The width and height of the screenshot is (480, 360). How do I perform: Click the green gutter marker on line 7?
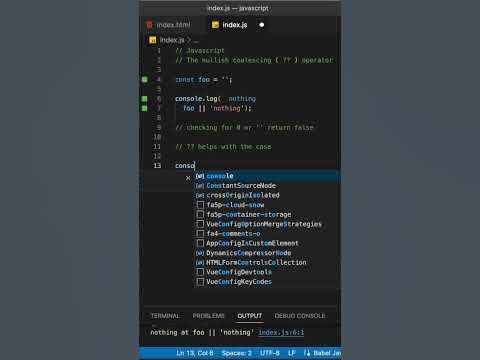pyautogui.click(x=145, y=108)
